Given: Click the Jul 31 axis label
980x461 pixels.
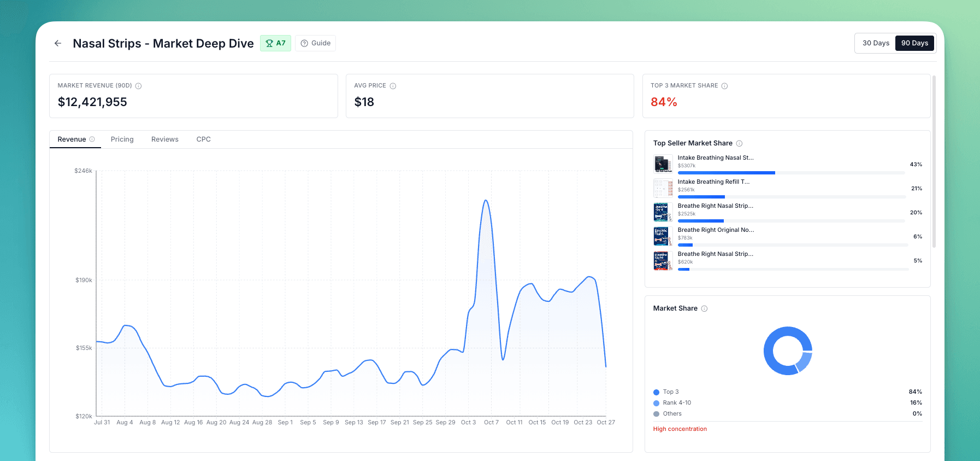Looking at the screenshot, I should pyautogui.click(x=102, y=422).
